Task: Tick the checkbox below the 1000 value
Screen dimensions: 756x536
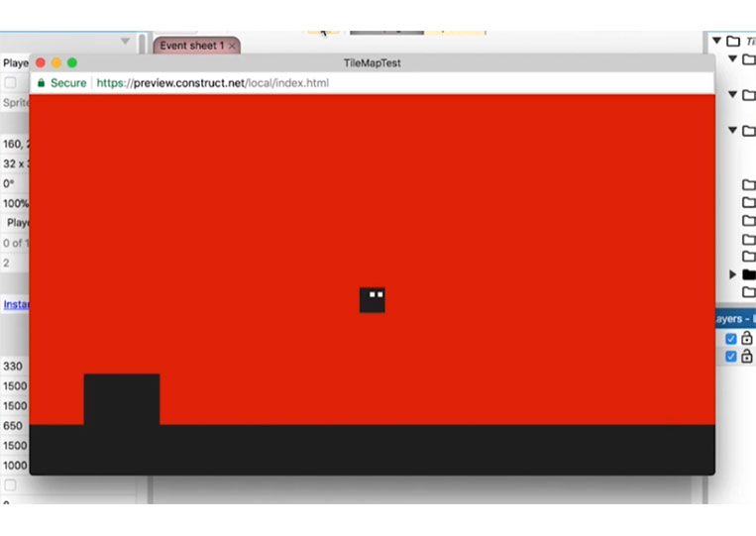Action: click(10, 484)
